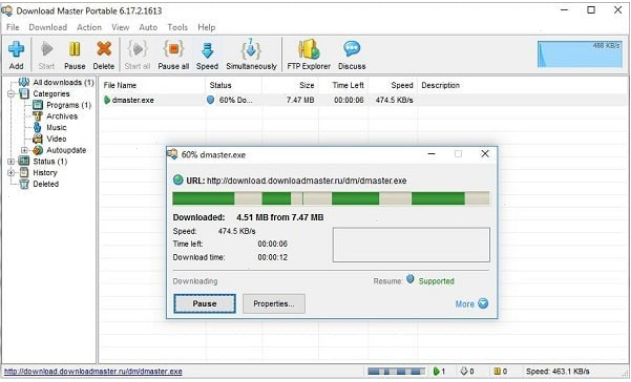Select History tree node

45,173
